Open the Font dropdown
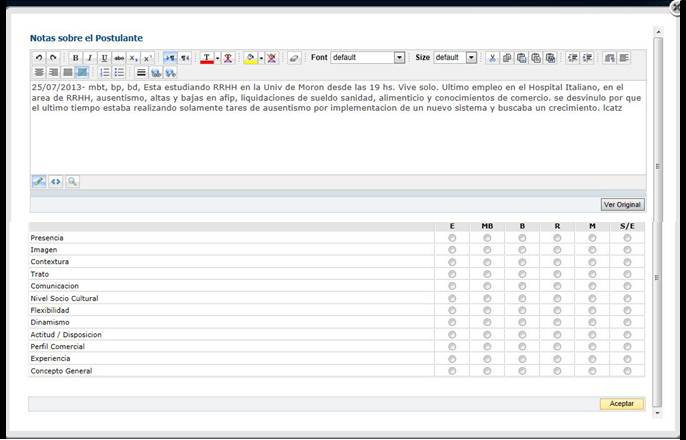Screen dimensions: 686x440 [399, 58]
